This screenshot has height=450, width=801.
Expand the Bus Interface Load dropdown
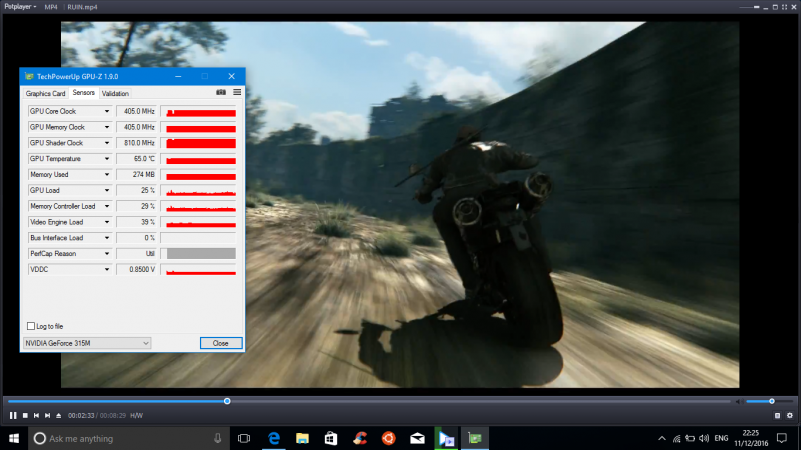107,238
